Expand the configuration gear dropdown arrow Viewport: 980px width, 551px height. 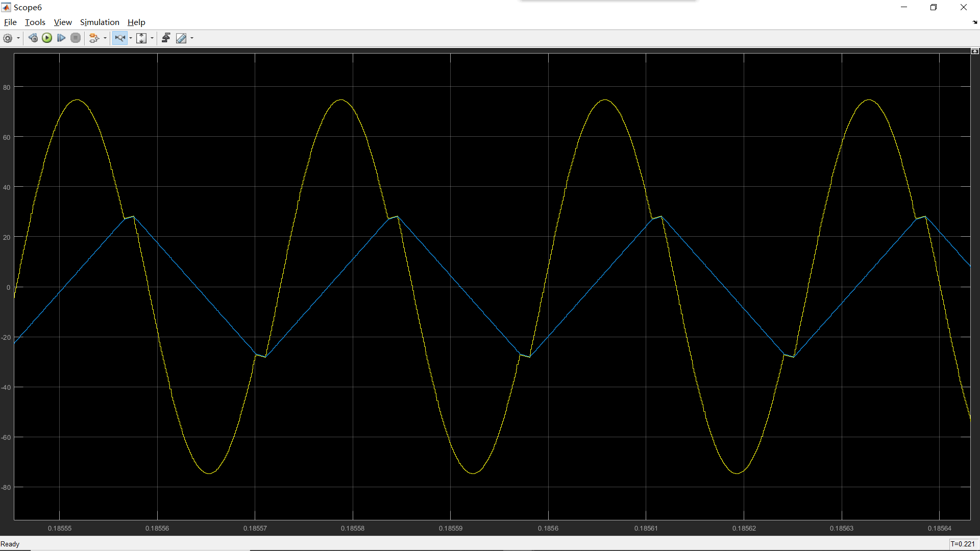[x=18, y=38]
